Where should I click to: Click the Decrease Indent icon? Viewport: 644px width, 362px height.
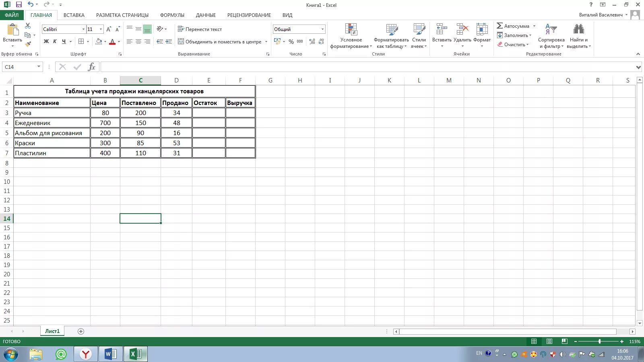(x=160, y=41)
